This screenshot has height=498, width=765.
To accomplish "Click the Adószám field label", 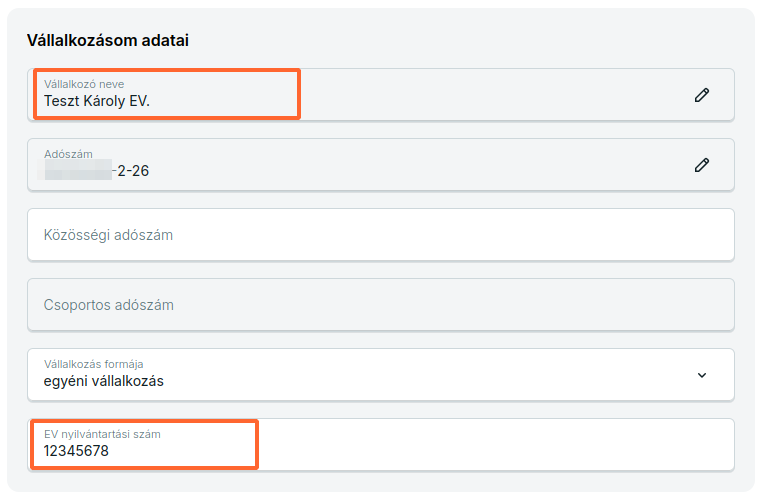I will (x=68, y=154).
